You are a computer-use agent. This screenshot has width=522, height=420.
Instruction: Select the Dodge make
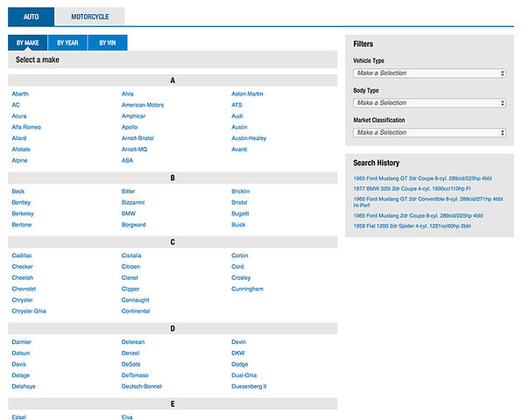[240, 364]
